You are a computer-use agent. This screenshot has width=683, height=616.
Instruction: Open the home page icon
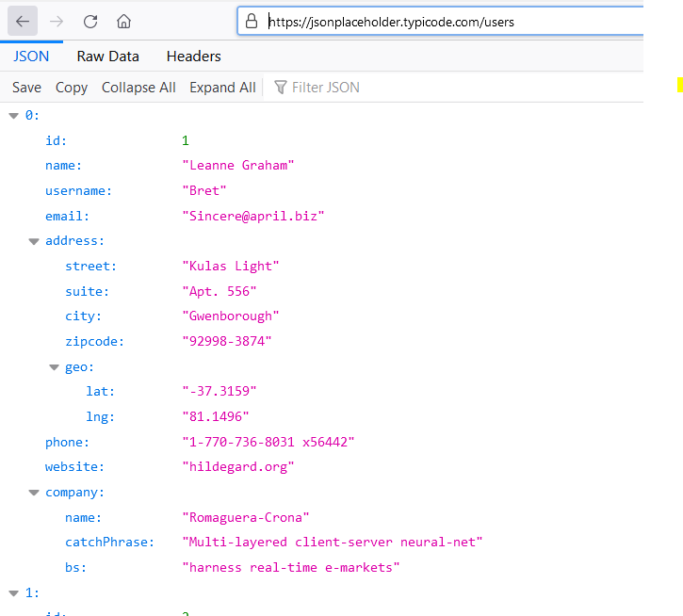(x=123, y=21)
